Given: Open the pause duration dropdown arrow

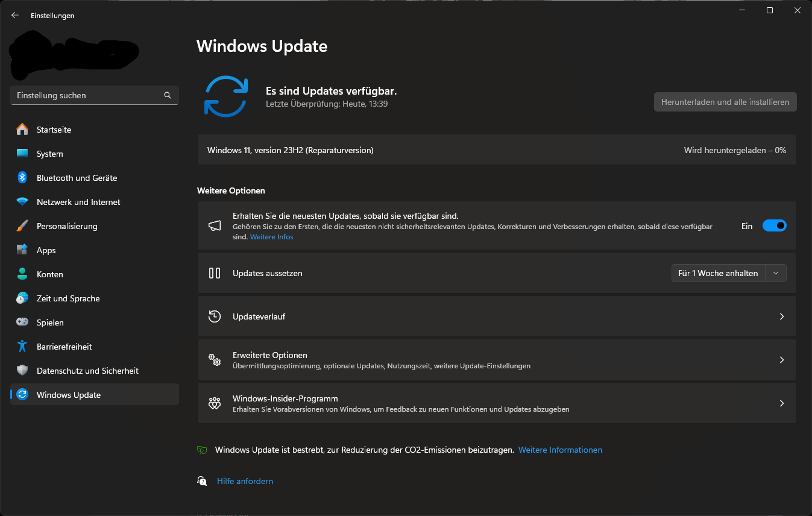Looking at the screenshot, I should (x=776, y=273).
